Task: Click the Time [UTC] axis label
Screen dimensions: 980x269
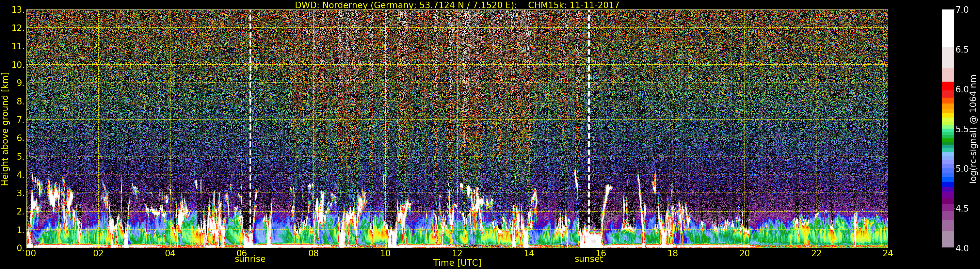Action: (x=457, y=263)
